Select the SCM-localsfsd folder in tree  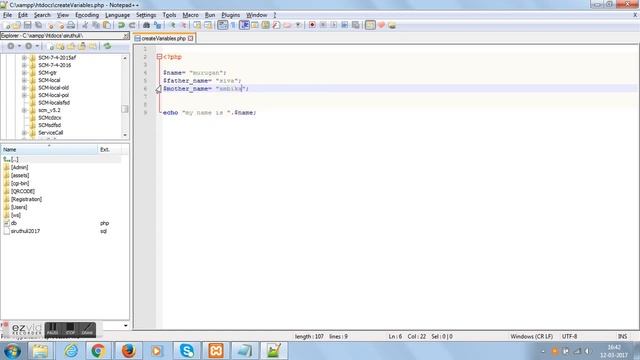click(x=54, y=102)
